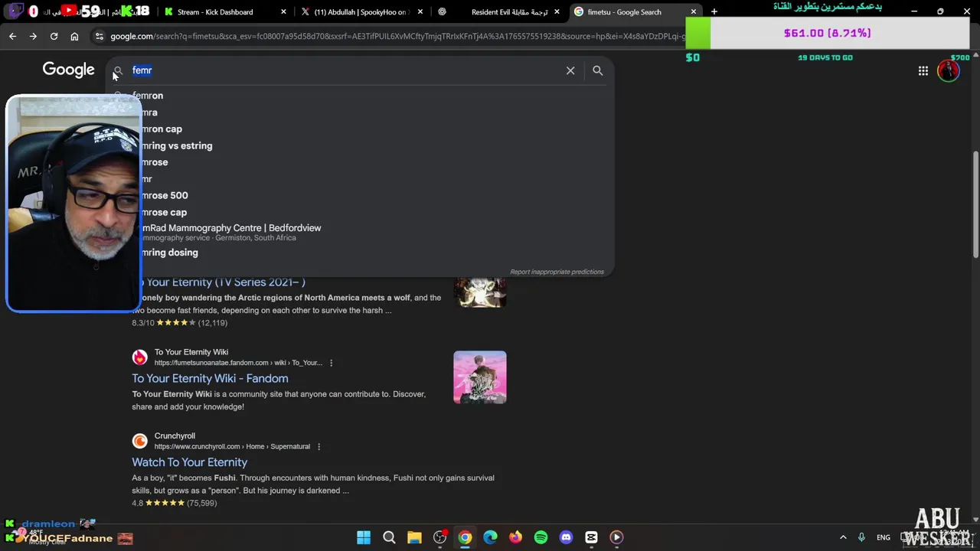Select suggestion "femring vs estring"
Image resolution: width=980 pixels, height=551 pixels.
[360, 145]
